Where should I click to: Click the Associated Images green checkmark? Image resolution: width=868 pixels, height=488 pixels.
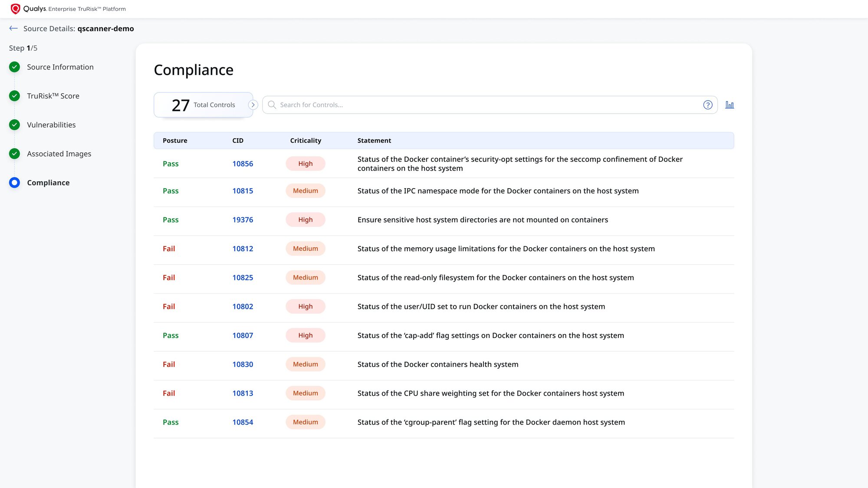[14, 154]
